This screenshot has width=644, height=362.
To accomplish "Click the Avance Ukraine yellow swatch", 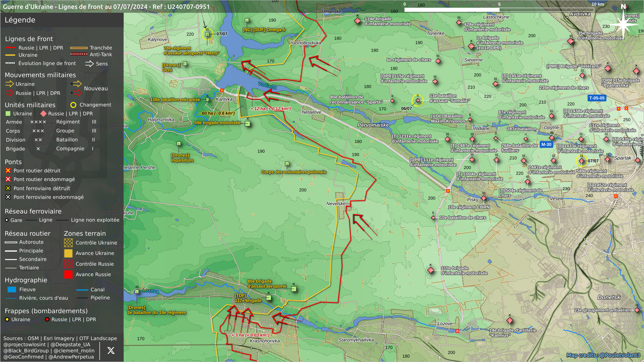I will (x=68, y=253).
